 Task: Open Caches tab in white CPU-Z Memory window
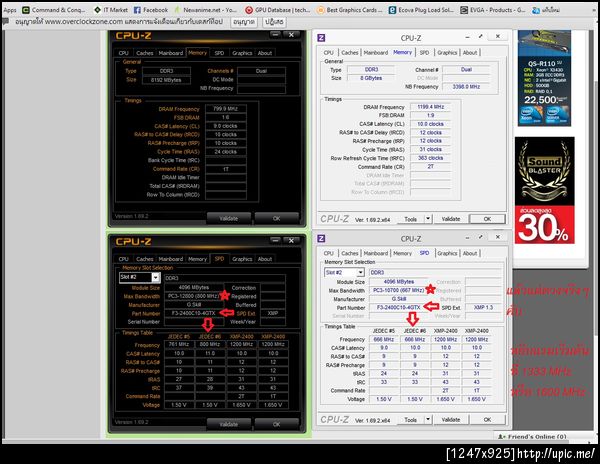(x=350, y=52)
